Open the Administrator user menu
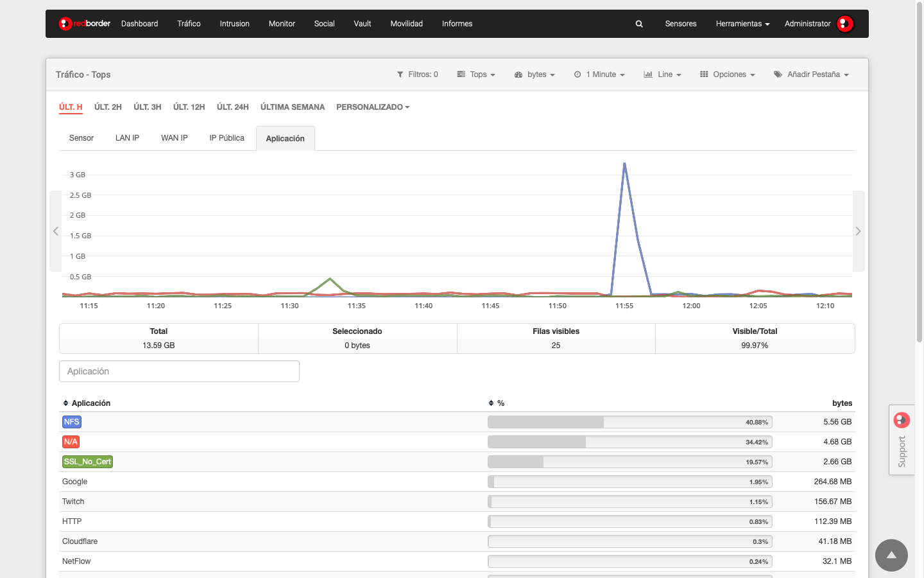924x578 pixels. (807, 24)
